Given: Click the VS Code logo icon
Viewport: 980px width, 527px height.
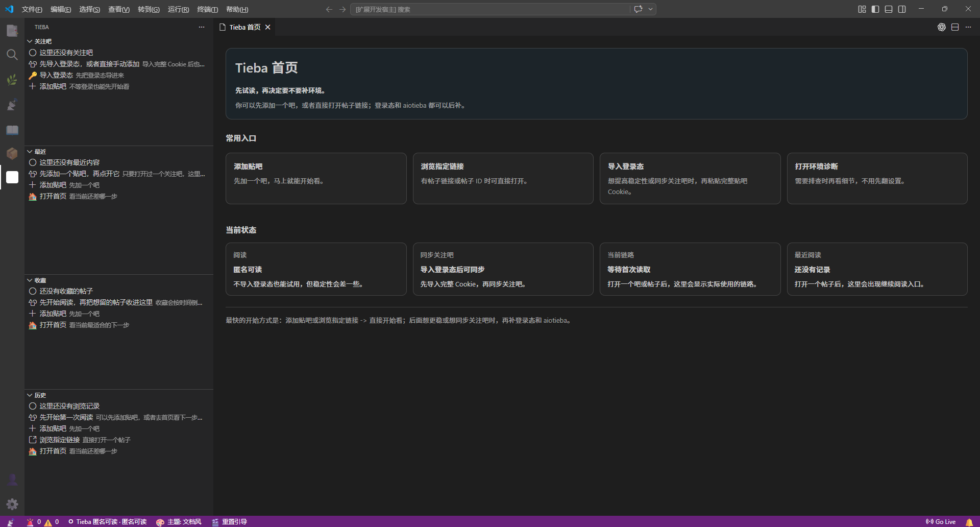Looking at the screenshot, I should 9,9.
